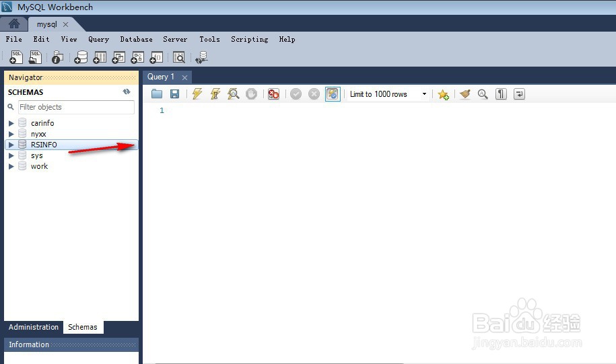The image size is (616, 364).
Task: Toggle auto-commit mode
Action: tap(333, 94)
